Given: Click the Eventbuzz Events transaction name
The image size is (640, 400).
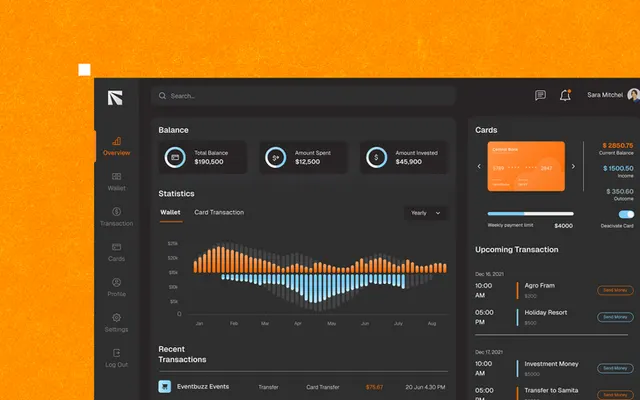Looking at the screenshot, I should pyautogui.click(x=203, y=387).
